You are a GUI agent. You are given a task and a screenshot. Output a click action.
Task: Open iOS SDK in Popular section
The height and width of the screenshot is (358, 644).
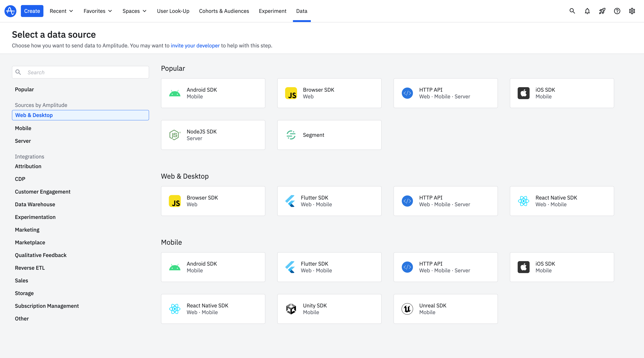coord(562,93)
